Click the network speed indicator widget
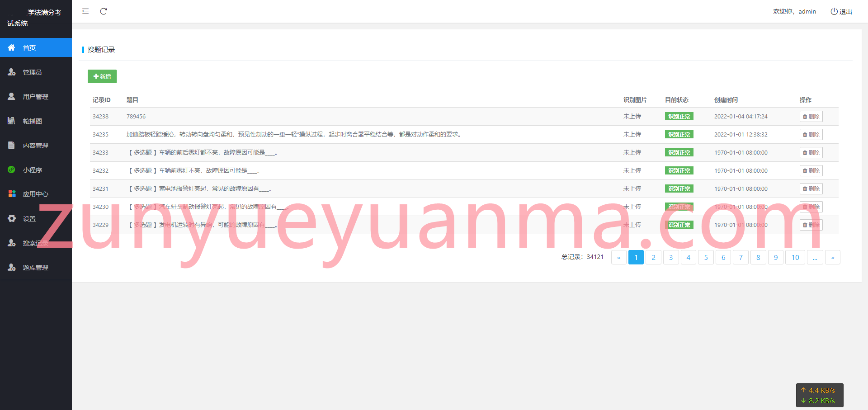The image size is (868, 410). tap(820, 395)
